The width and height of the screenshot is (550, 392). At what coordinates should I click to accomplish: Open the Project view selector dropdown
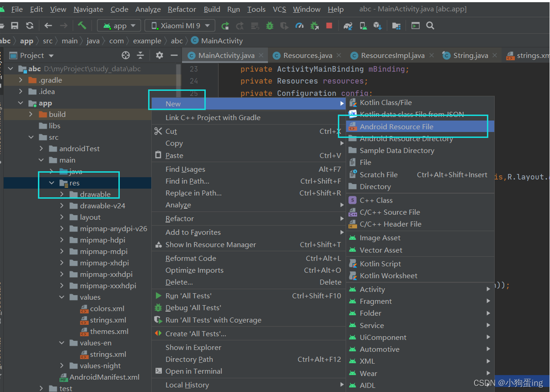[32, 55]
